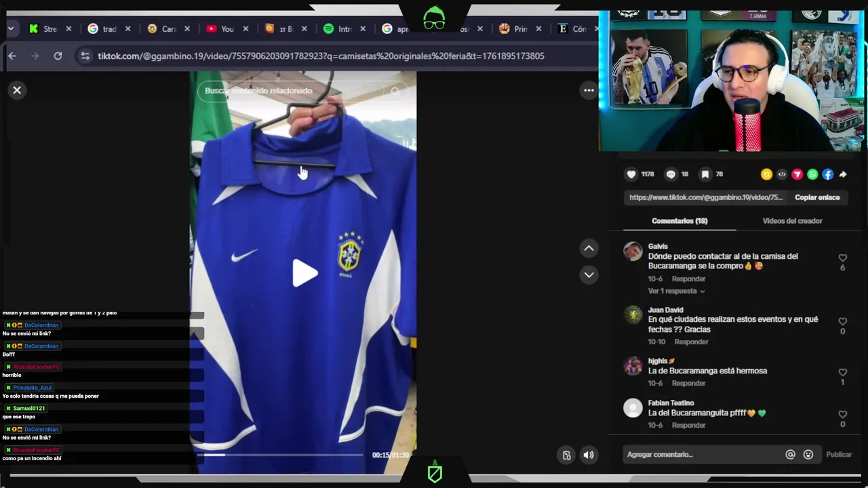Open the hjghis username link
Viewport: 868px width, 488px height.
[661, 361]
